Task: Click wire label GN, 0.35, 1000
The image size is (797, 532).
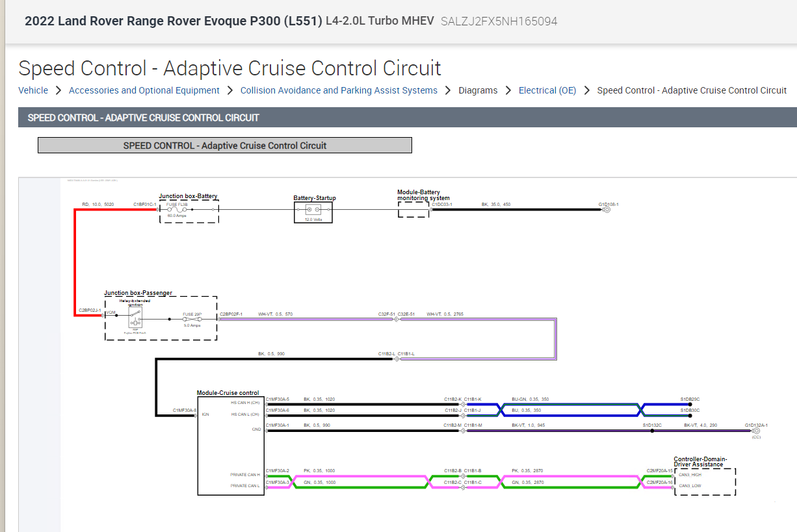Action: point(319,482)
